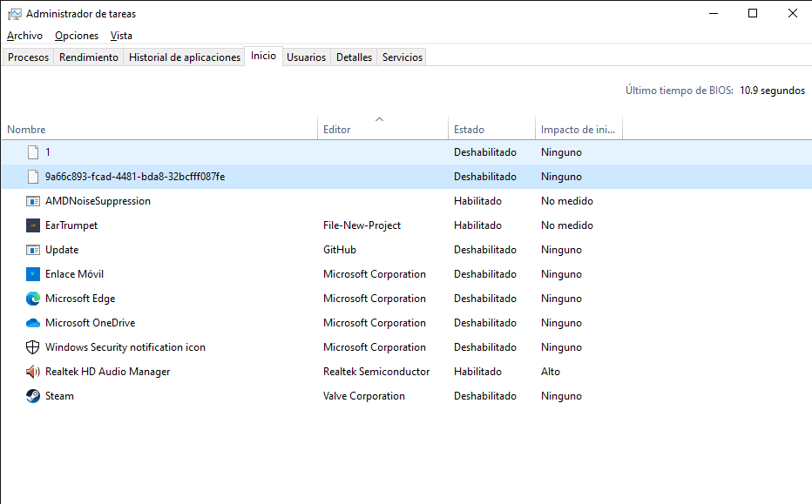Select the AMDNoiseSuppression row name

tap(98, 201)
